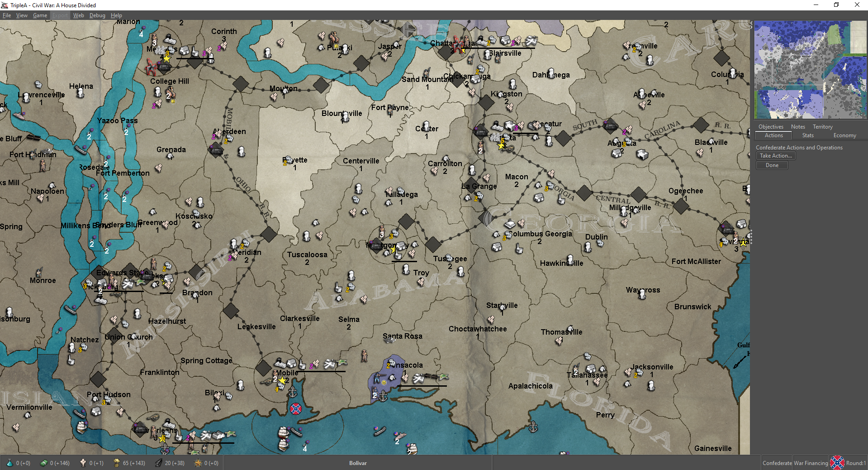Image resolution: width=868 pixels, height=470 pixels.
Task: Click the yellow capital star at Mobile
Action: (282, 380)
